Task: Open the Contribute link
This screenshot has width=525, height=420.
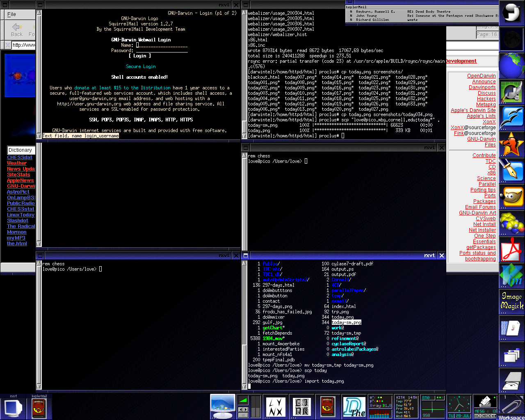Action: [x=484, y=155]
